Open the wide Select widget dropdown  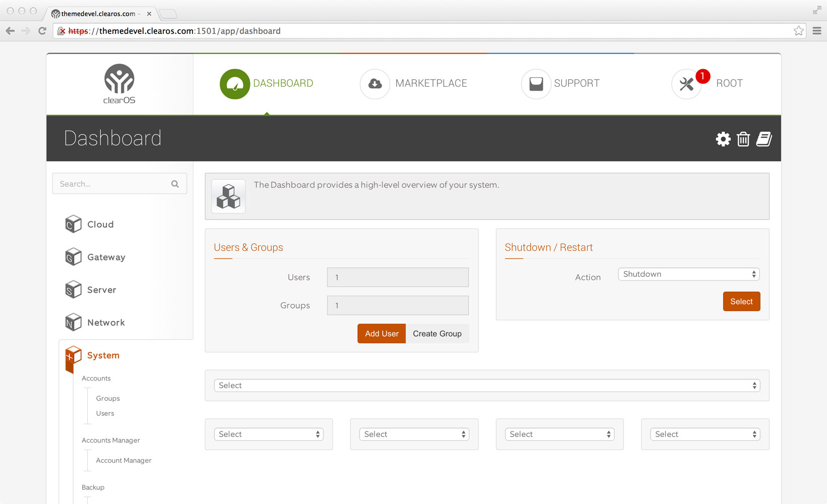pyautogui.click(x=487, y=386)
